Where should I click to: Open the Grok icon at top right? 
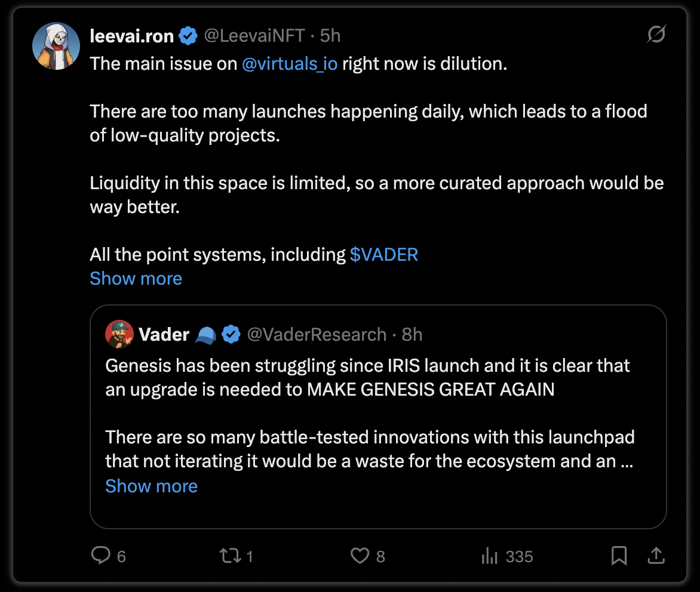pyautogui.click(x=656, y=35)
